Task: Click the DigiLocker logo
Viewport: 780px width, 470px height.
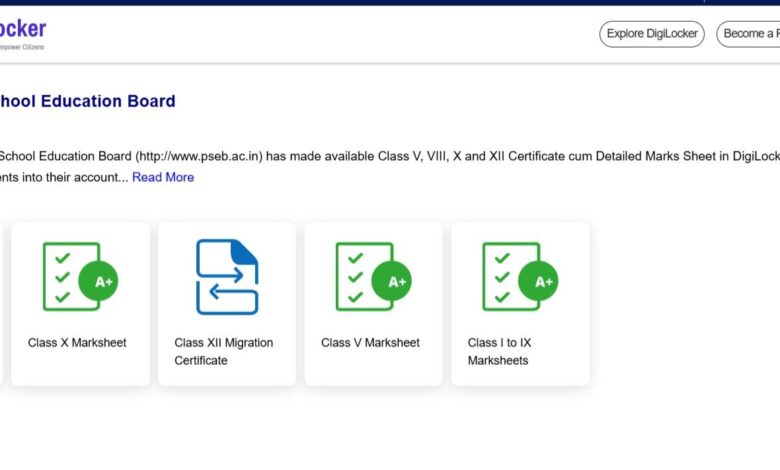Action: point(23,34)
